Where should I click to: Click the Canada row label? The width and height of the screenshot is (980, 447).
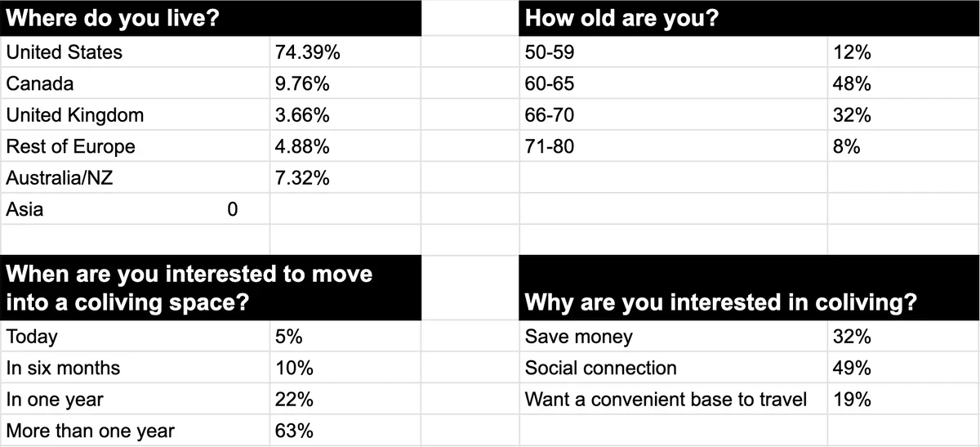point(135,83)
